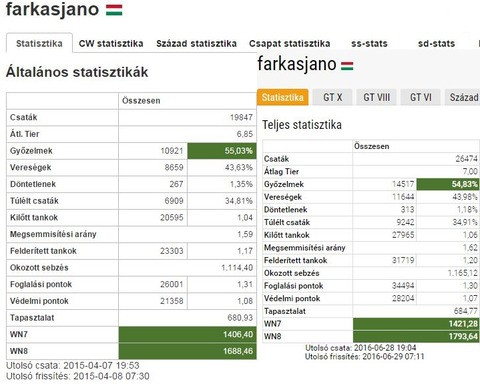Click last update date 2015-04-08 07:30

[111, 376]
